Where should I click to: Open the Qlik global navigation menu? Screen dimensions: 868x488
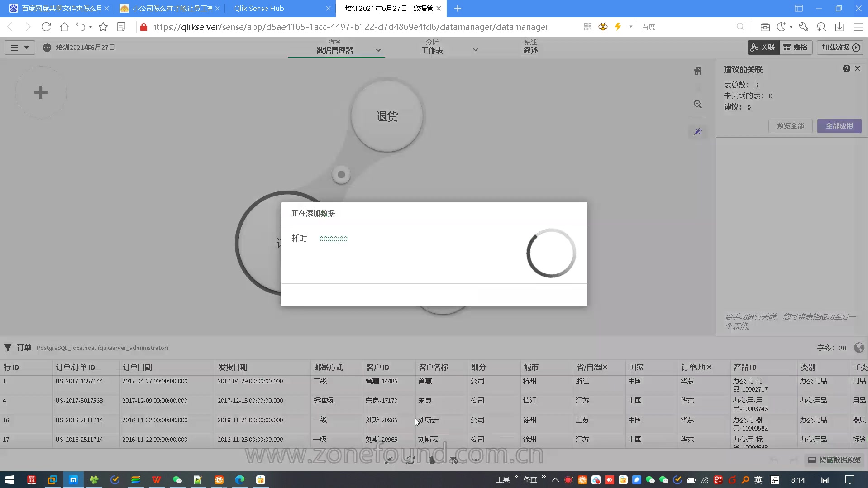point(19,48)
